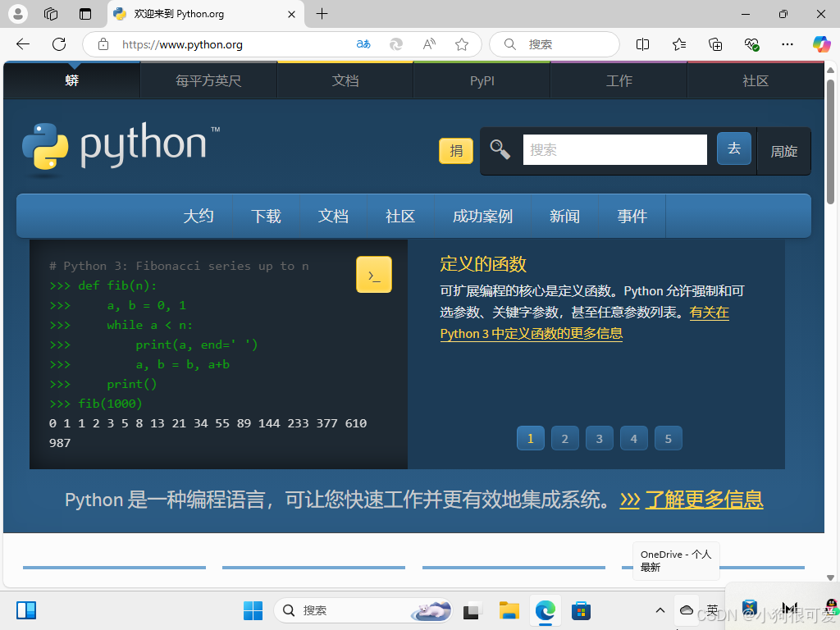Open the Windows widgets taskbar icon
This screenshot has height=630, width=840.
coord(25,610)
